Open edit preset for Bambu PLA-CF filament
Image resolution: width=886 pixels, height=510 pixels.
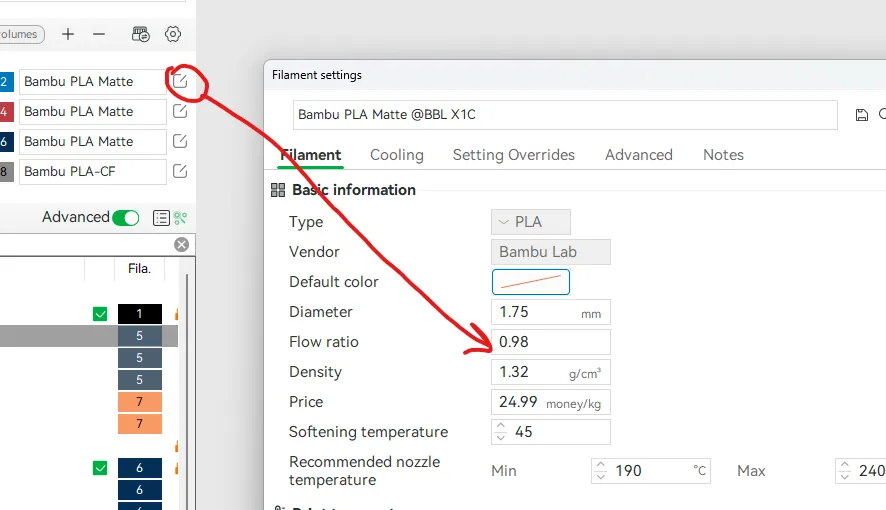pos(180,171)
